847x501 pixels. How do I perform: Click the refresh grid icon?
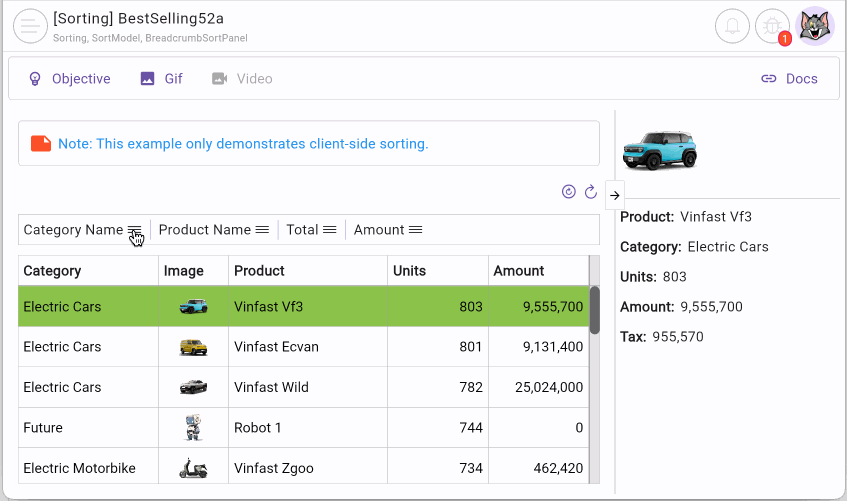591,192
